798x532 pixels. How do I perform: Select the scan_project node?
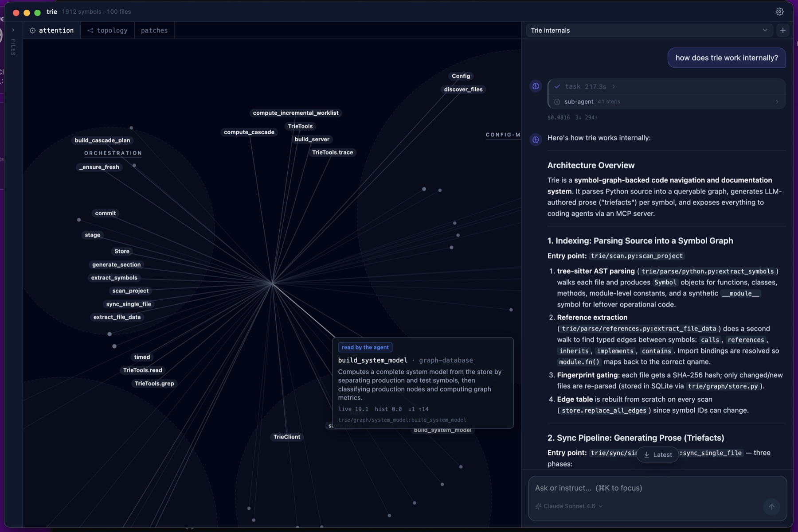(x=130, y=291)
